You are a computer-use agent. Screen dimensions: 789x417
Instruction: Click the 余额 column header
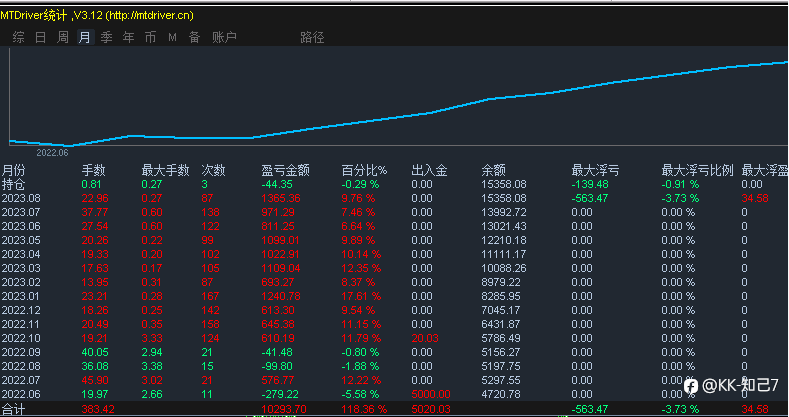[493, 170]
